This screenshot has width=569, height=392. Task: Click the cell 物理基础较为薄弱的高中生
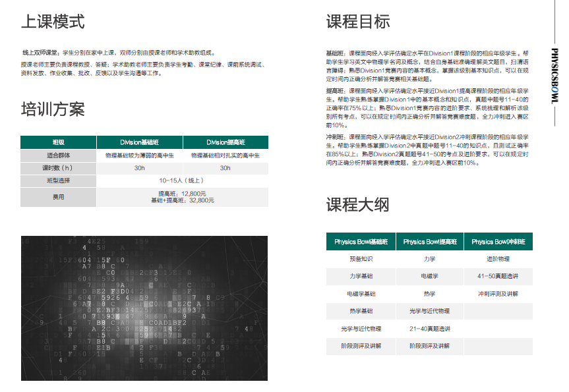pos(140,155)
